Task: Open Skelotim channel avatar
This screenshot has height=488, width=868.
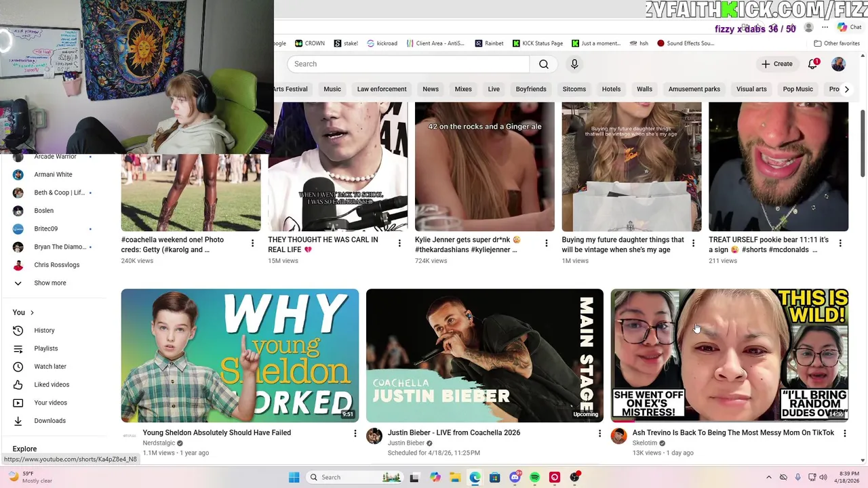Action: click(619, 436)
